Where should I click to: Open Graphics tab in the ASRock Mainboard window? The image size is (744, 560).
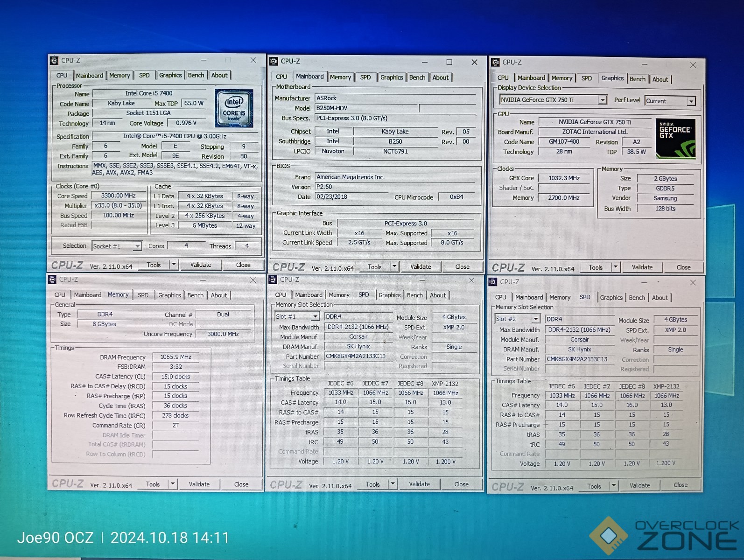pos(392,77)
